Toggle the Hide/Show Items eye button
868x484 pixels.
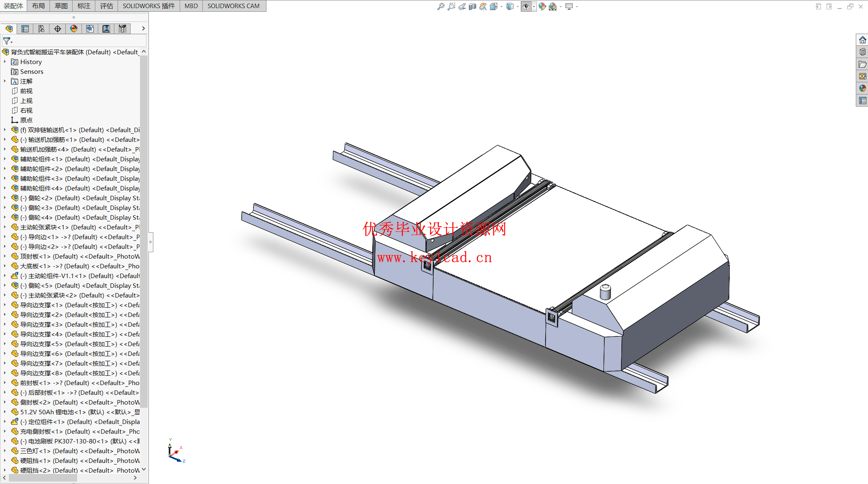click(526, 6)
